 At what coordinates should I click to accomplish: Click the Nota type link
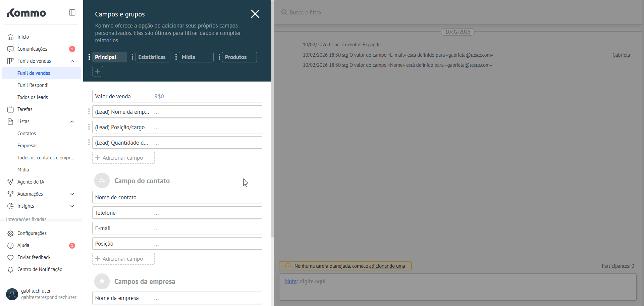click(290, 281)
